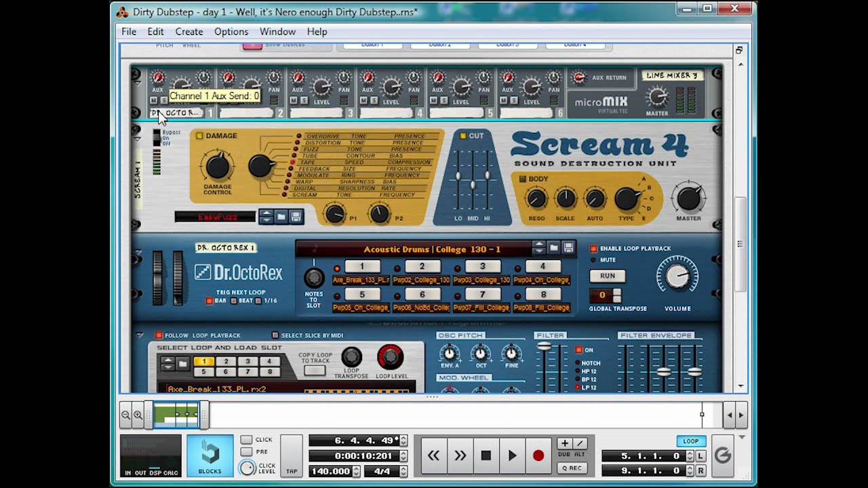The width and height of the screenshot is (868, 488).
Task: Click the micromix Master knob
Action: (656, 96)
